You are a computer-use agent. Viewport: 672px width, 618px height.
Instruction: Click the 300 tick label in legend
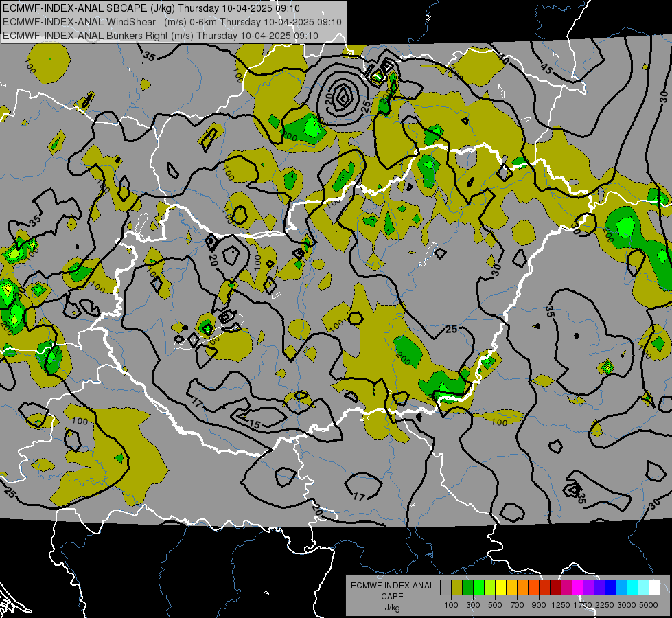[x=473, y=605]
